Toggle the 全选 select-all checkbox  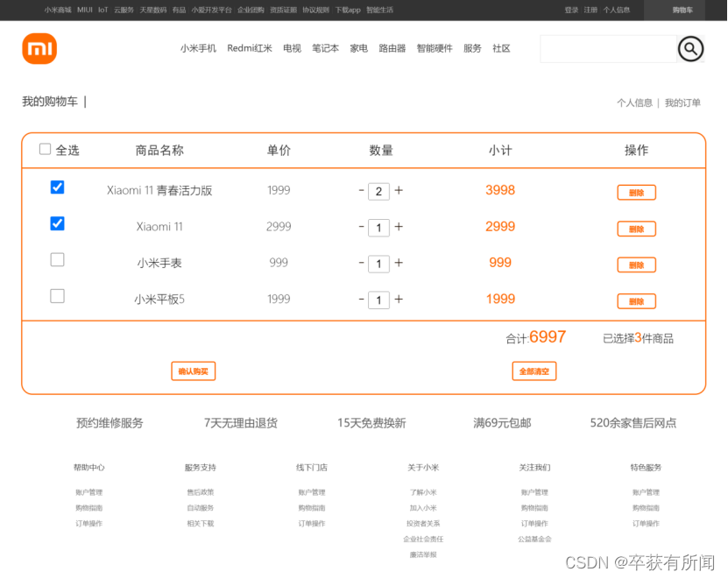[x=46, y=149]
